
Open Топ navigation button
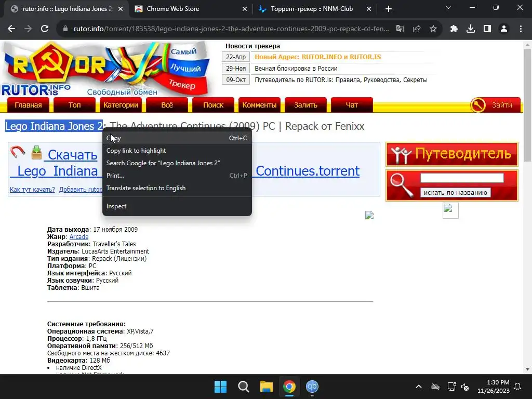(x=75, y=105)
